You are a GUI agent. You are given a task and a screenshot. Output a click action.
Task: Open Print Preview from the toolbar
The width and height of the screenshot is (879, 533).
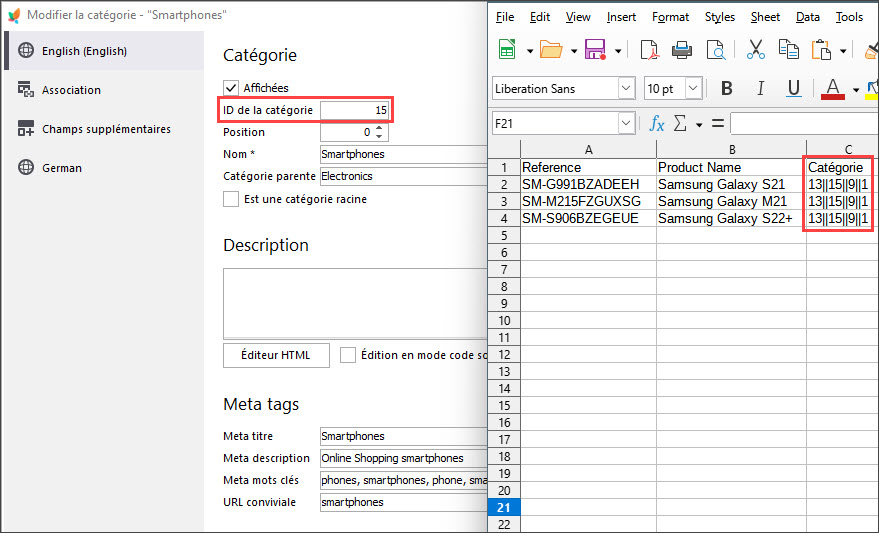715,50
